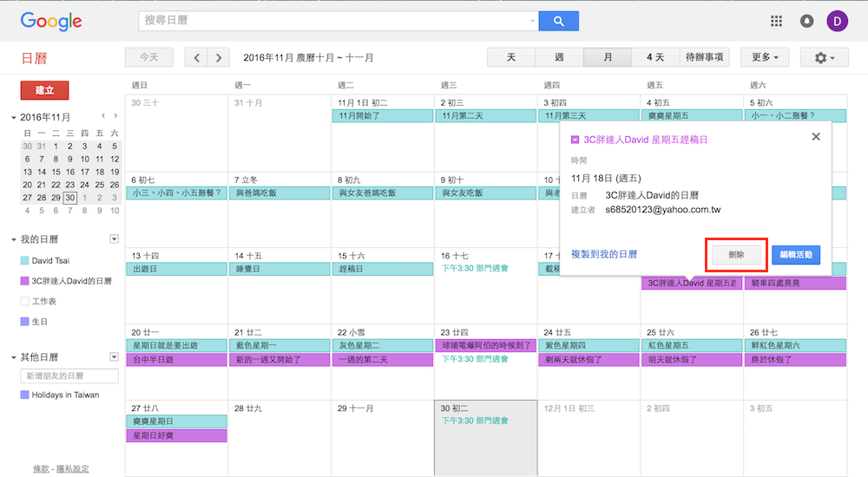Click the purple 3C胖達人David calendar swatch

(x=24, y=281)
